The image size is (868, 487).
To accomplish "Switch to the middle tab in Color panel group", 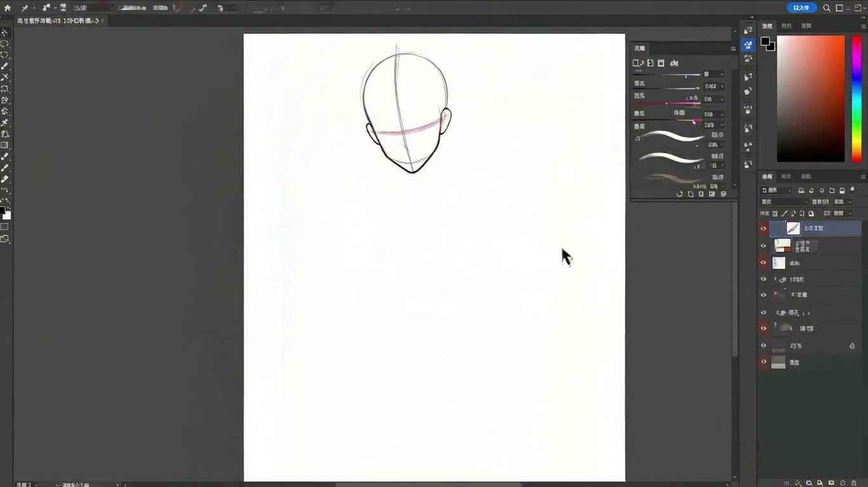I will [x=786, y=27].
